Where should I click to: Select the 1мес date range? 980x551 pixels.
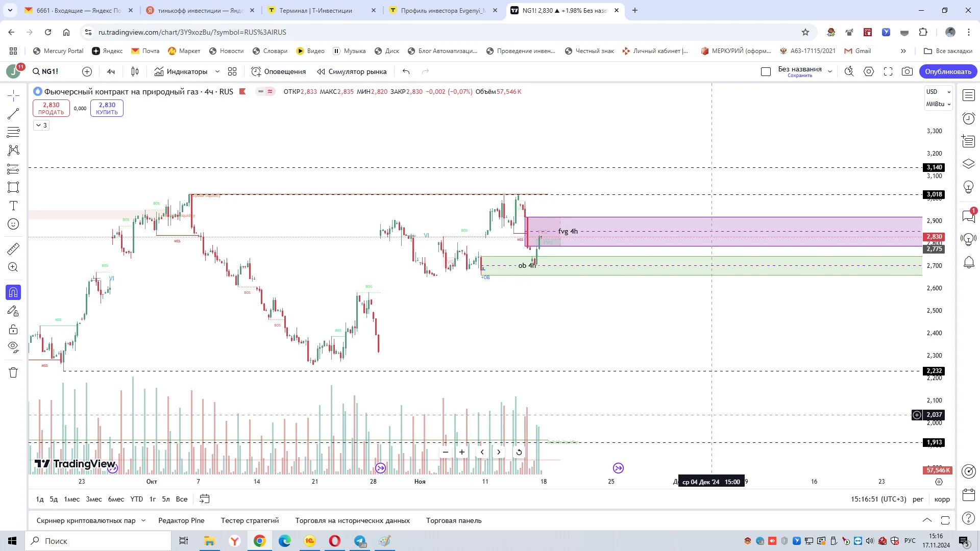click(71, 499)
